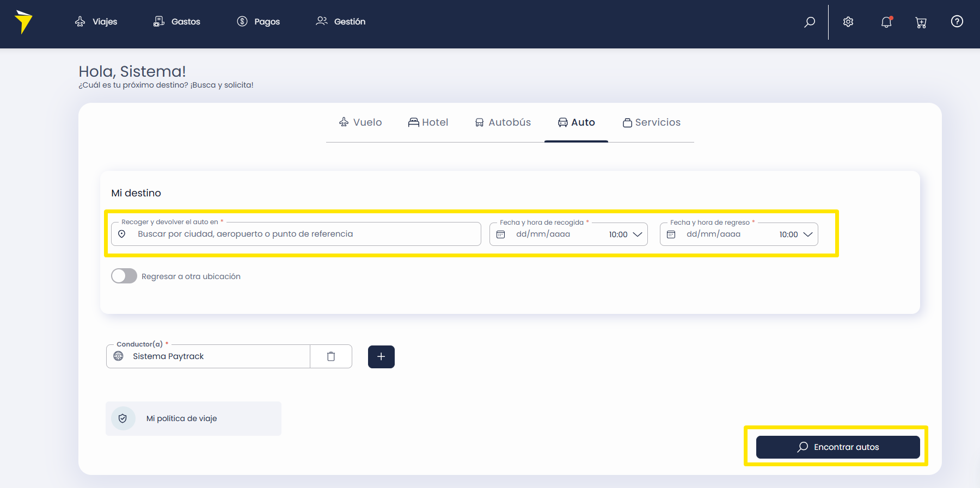
Task: Click the shield icon for travel policy
Action: click(x=123, y=418)
